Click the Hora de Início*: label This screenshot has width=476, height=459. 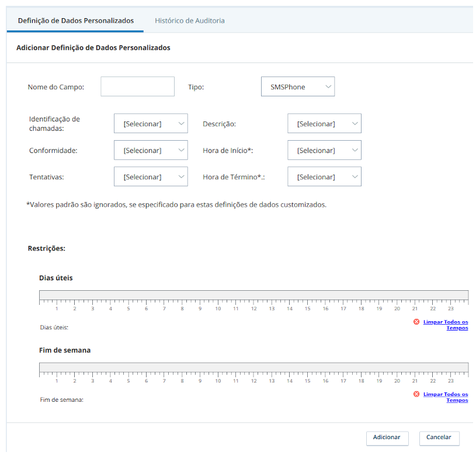(228, 151)
